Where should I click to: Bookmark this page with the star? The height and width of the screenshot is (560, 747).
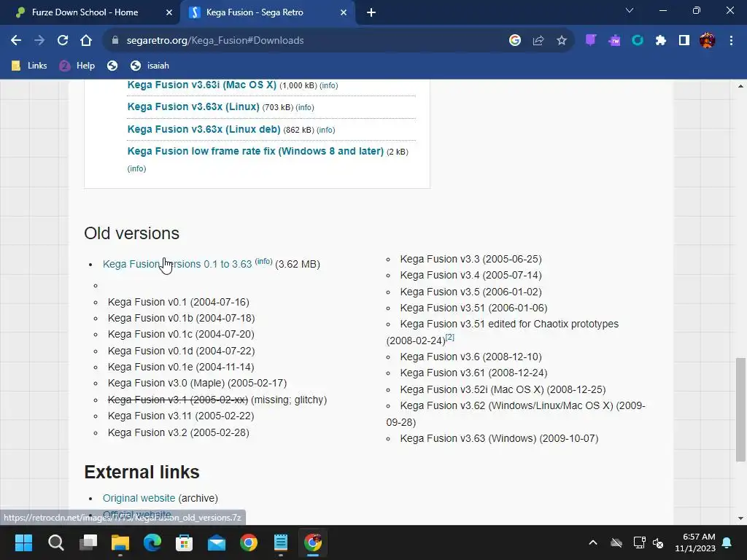[562, 41]
